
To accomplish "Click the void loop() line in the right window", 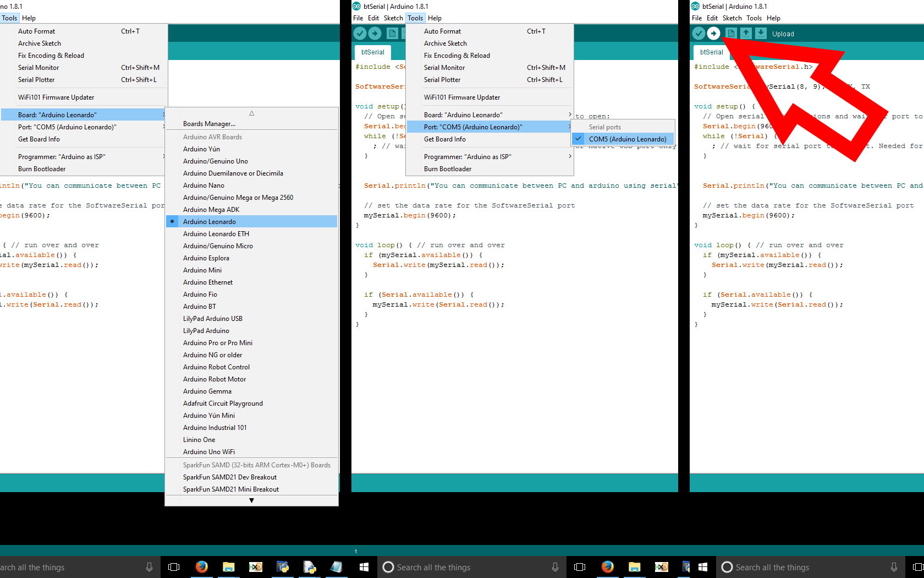I will coord(768,245).
